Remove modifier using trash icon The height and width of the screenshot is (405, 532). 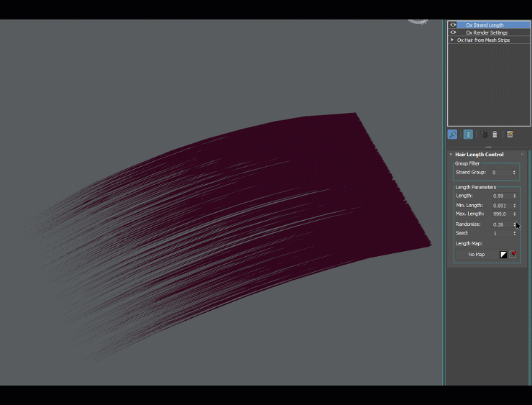click(x=495, y=135)
